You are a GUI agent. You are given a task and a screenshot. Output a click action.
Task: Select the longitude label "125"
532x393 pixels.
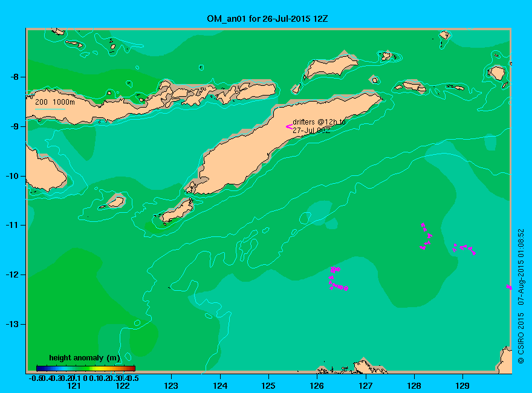[268, 386]
